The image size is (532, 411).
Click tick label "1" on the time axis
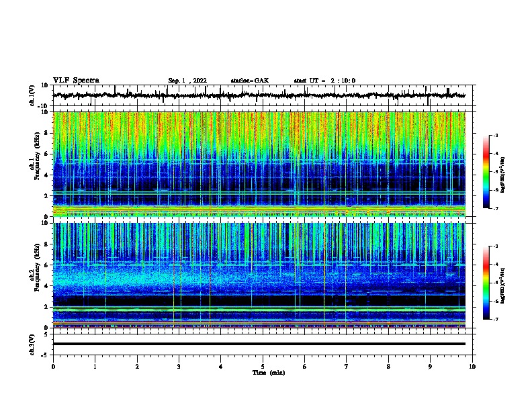click(x=95, y=367)
